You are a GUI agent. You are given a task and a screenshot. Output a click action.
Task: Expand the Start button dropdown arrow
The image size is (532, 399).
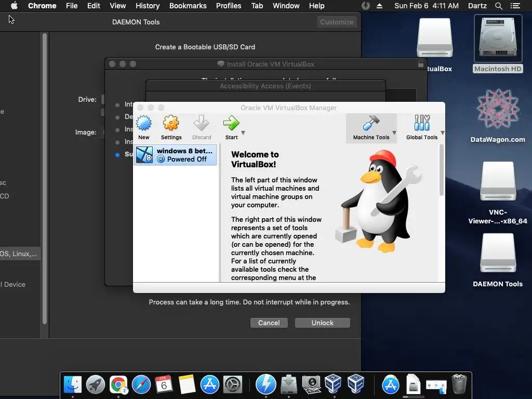pyautogui.click(x=243, y=133)
